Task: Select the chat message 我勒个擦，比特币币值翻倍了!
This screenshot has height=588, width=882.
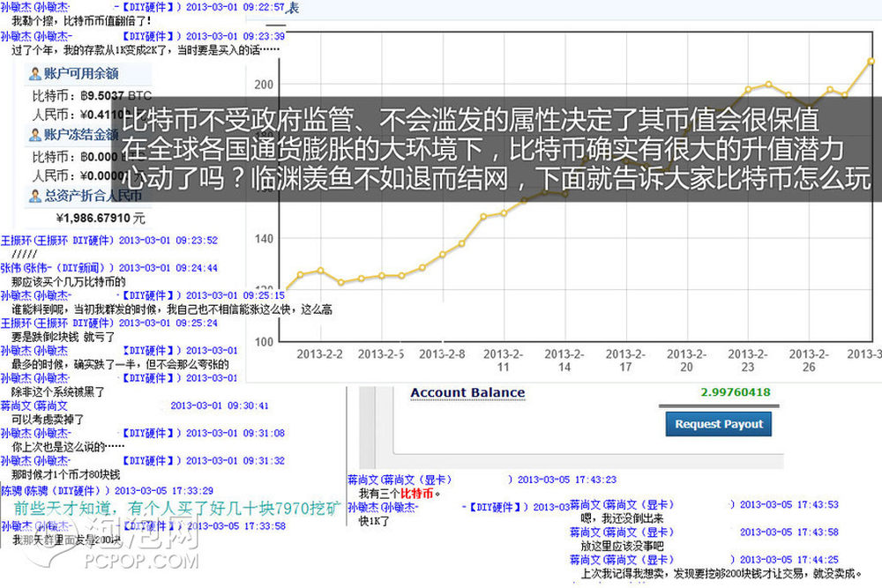Action: point(81,21)
